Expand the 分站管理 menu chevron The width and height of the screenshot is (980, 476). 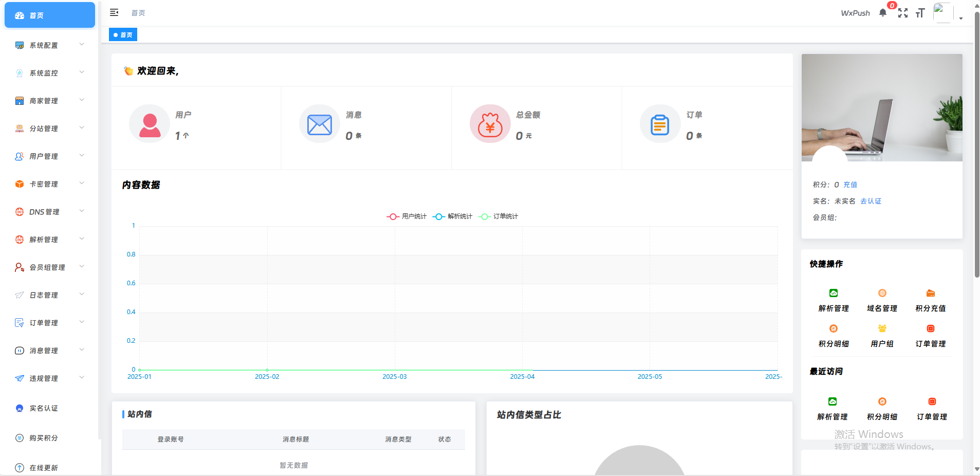coord(82,128)
